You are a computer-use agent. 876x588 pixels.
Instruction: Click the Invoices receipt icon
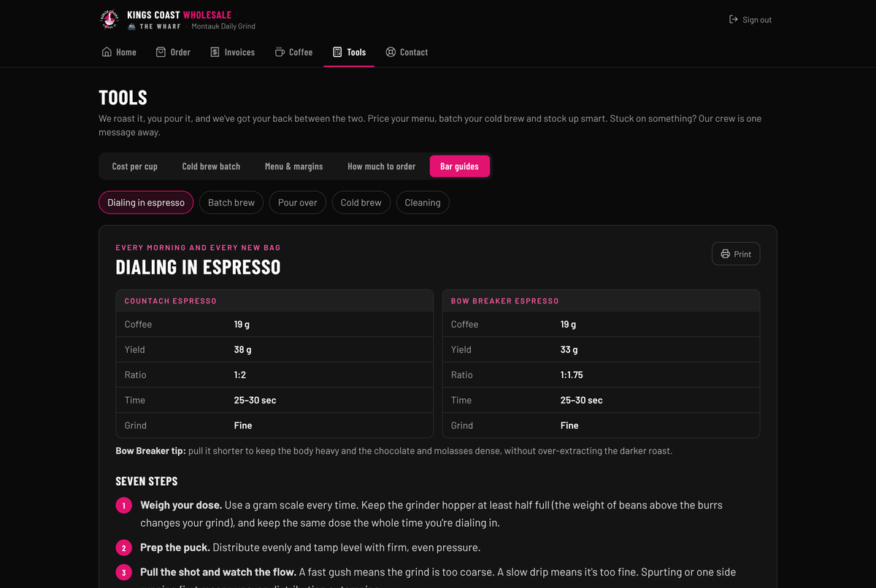click(215, 52)
